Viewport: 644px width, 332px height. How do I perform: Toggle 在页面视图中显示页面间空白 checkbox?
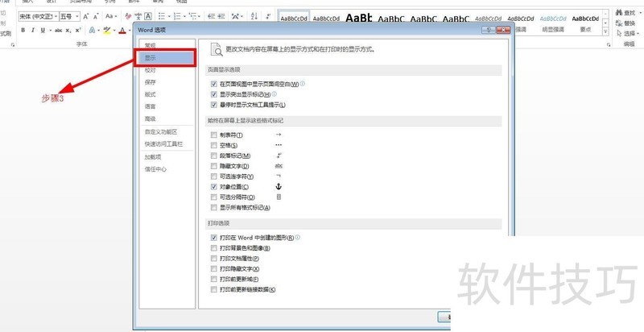(x=213, y=84)
